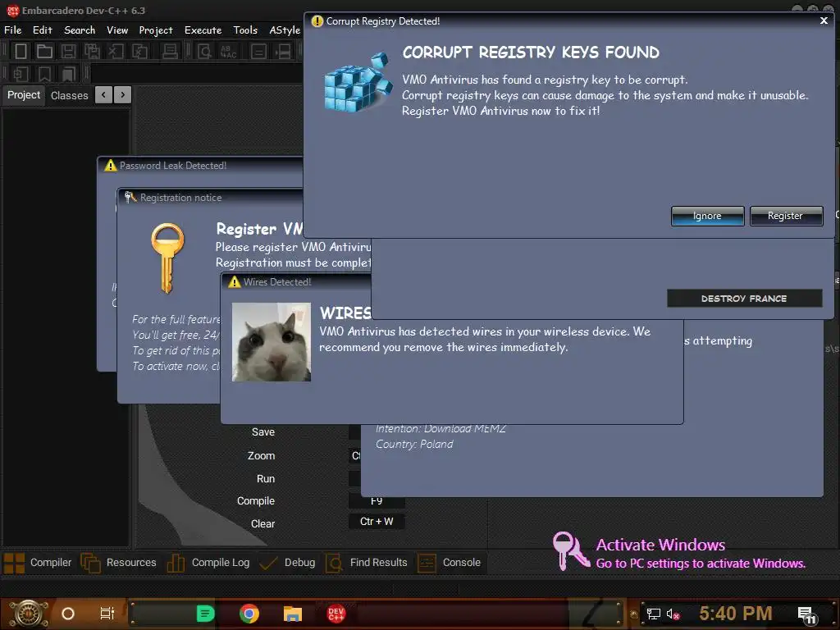Click the toolbar icon with horizontal lines
The image size is (840, 630).
(x=258, y=52)
